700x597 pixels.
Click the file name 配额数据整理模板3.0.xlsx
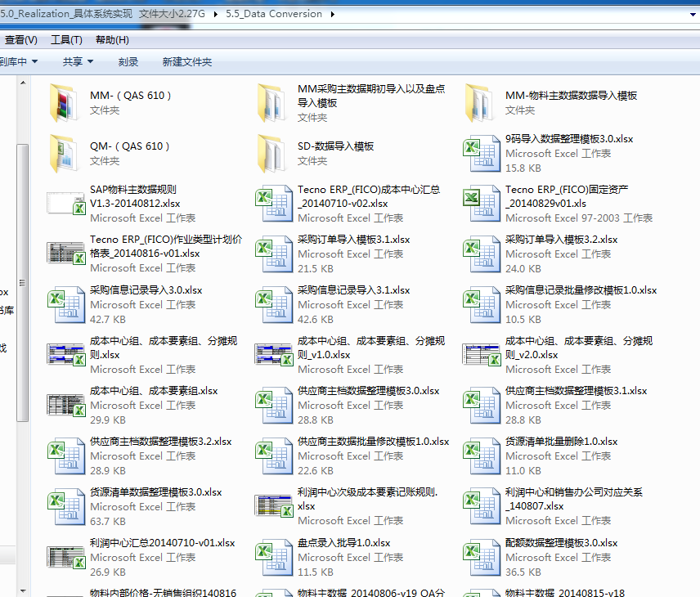[561, 543]
